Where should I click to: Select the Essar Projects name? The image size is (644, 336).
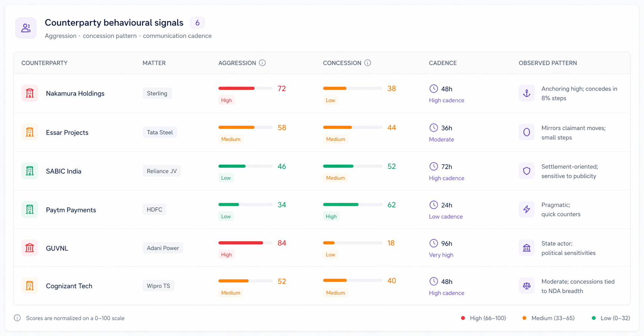(x=67, y=132)
